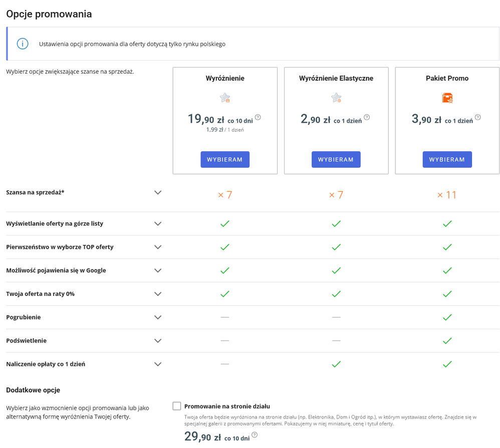
Task: Expand Możliwość pojawienia się w Google row
Action: click(158, 270)
